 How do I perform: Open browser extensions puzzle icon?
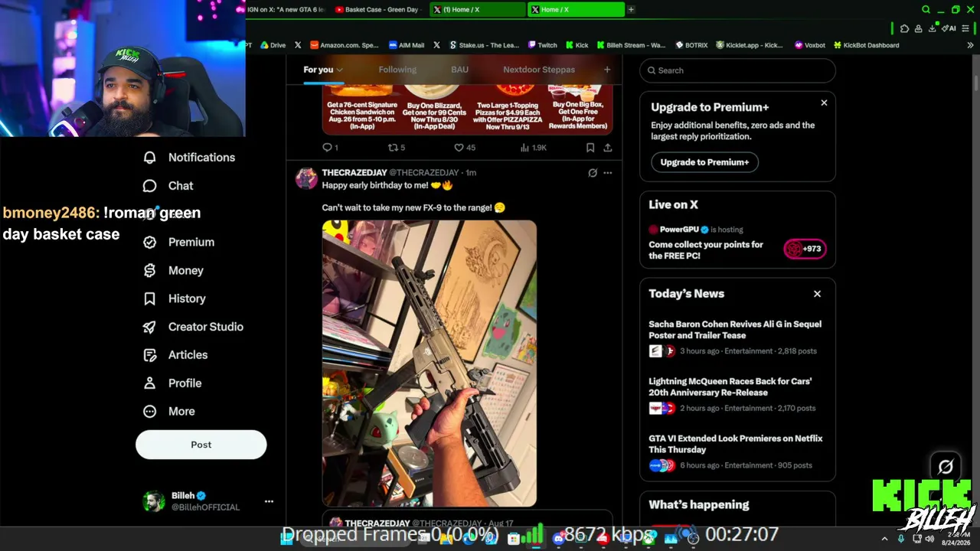904,29
